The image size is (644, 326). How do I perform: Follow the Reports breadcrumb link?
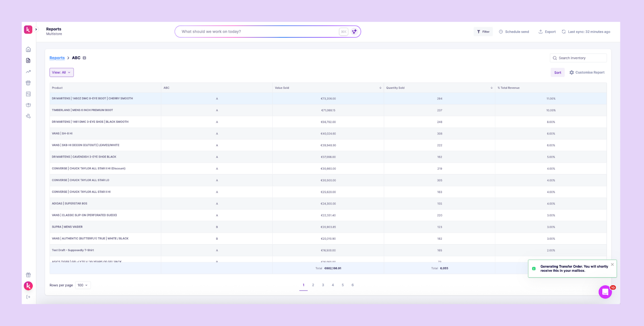pyautogui.click(x=57, y=58)
